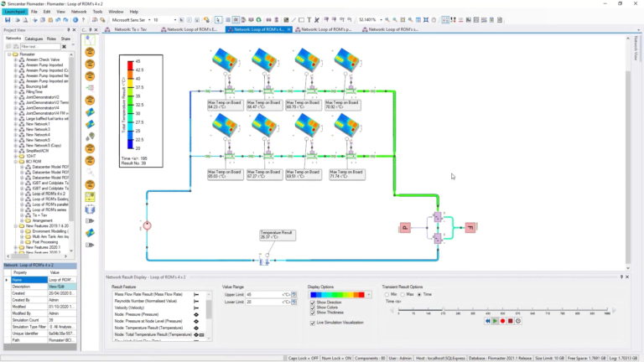Image resolution: width=644 pixels, height=362 pixels.
Task: Click the Upper Limit reset icon
Action: (x=293, y=295)
